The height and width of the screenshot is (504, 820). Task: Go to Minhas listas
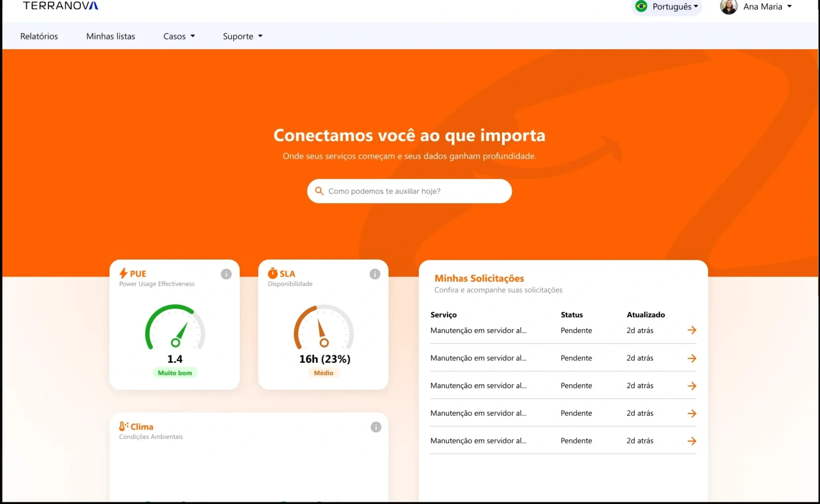[x=111, y=36]
